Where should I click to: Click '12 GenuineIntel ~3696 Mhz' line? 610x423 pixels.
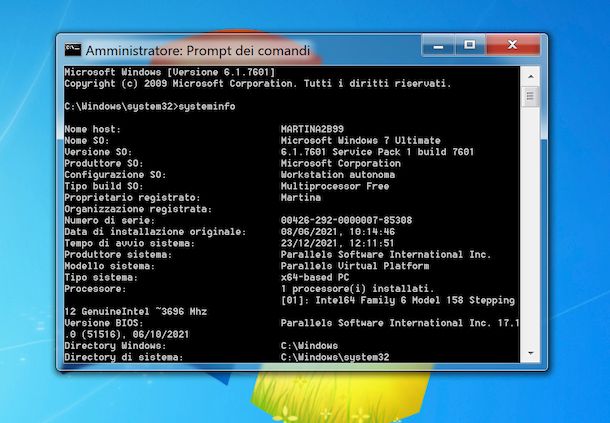click(136, 312)
